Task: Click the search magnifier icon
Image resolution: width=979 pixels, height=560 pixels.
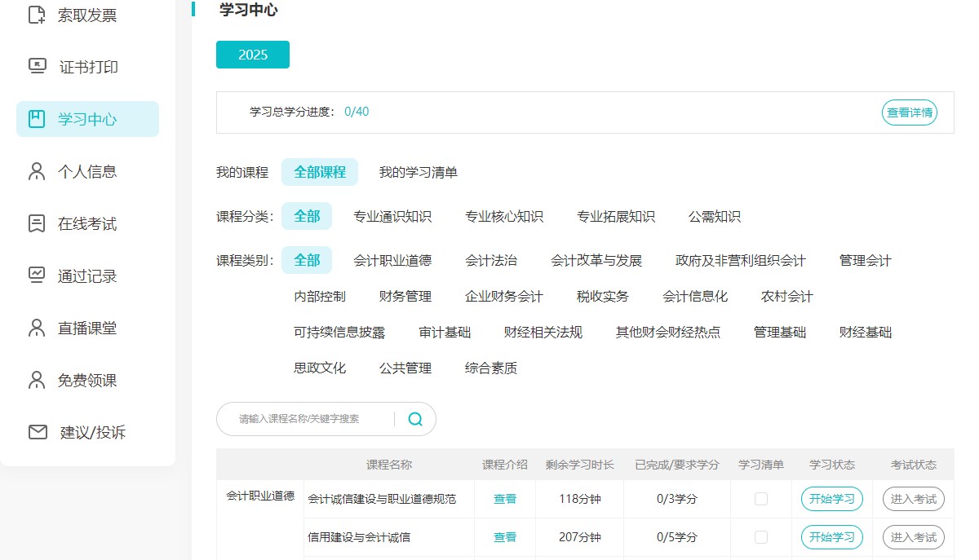Action: tap(414, 418)
